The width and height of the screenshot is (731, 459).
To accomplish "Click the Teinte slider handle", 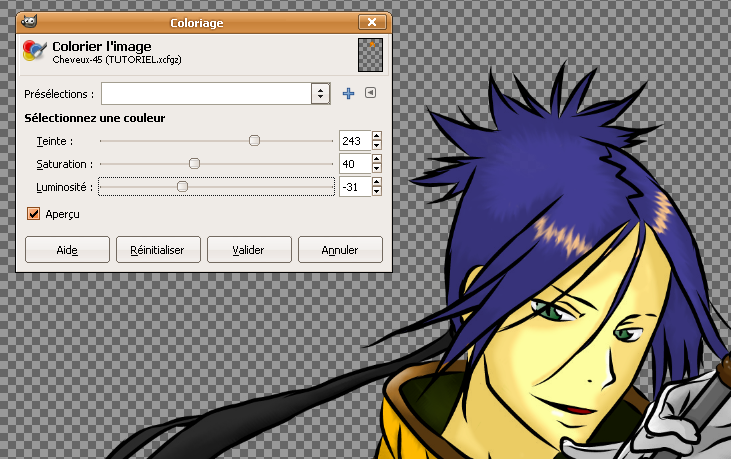I will (254, 141).
